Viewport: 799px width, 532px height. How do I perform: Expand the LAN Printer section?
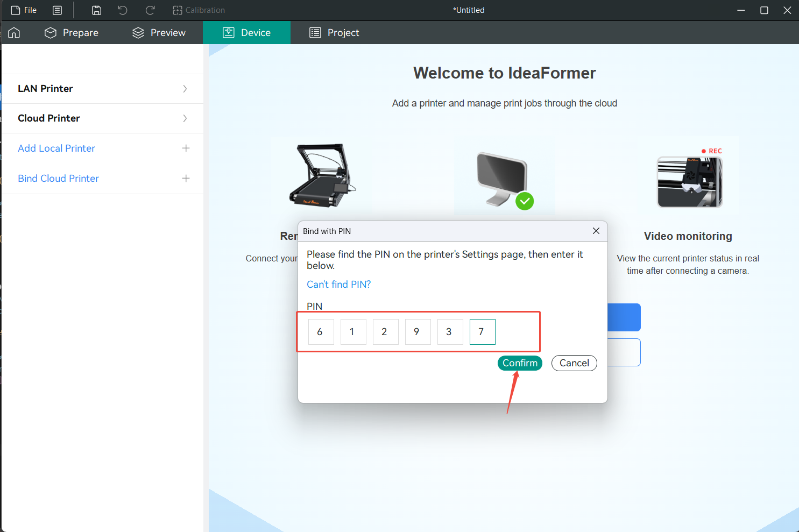[x=103, y=89]
